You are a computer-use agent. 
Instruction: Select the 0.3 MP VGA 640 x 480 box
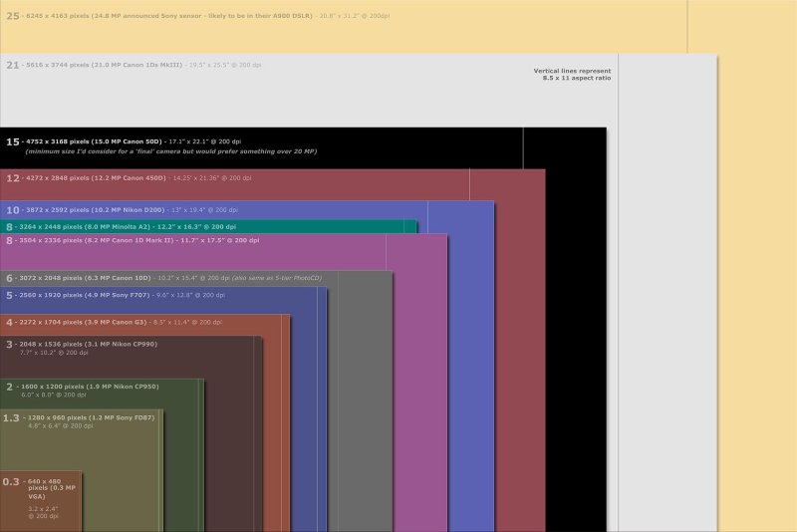(41, 501)
